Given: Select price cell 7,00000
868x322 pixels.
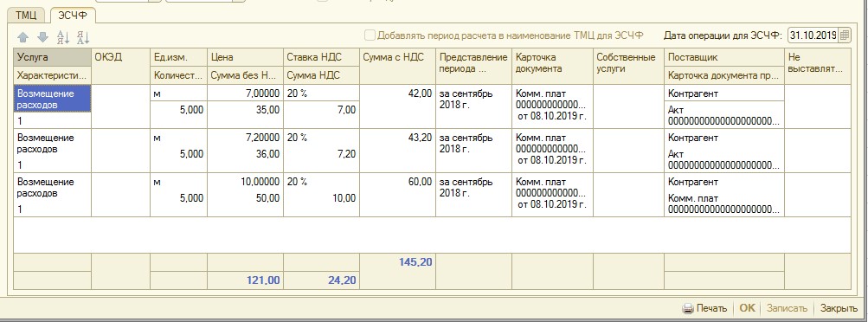Looking at the screenshot, I should pos(245,93).
